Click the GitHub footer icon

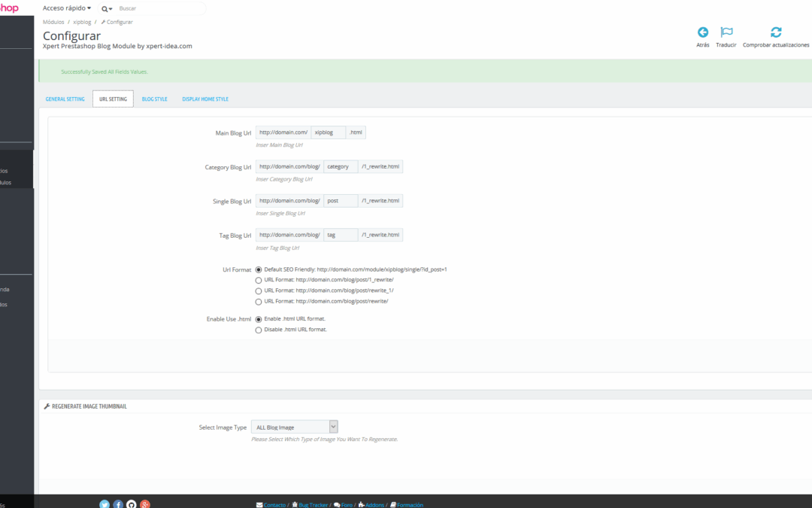point(132,504)
